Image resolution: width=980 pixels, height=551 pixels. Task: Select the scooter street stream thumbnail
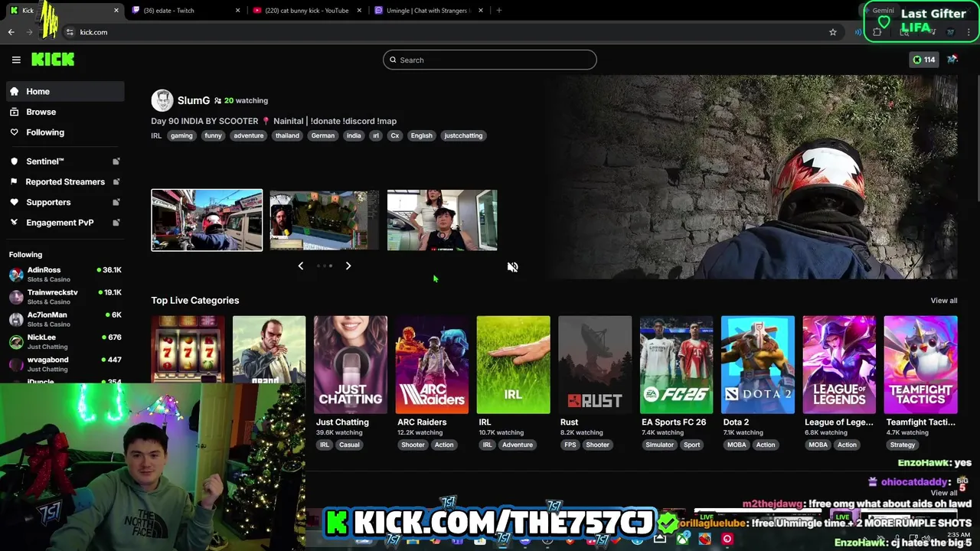point(207,220)
